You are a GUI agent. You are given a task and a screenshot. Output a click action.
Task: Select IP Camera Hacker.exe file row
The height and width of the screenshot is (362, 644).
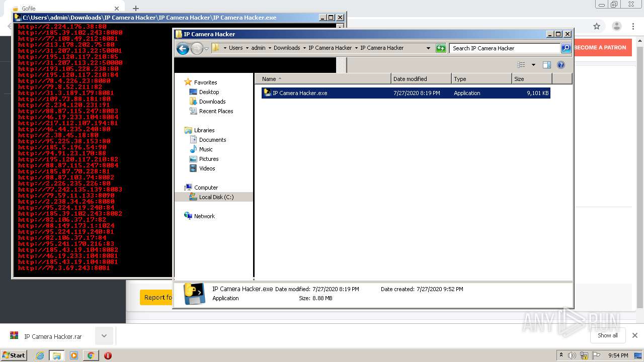click(406, 93)
